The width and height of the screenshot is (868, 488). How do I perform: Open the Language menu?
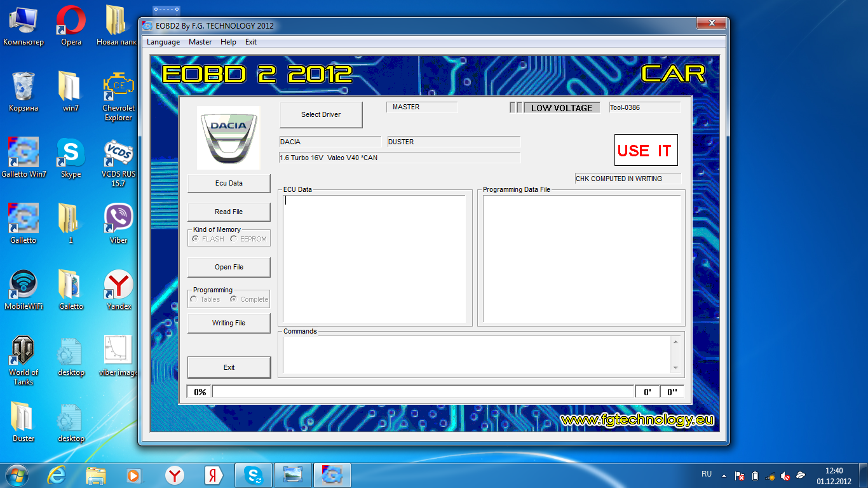click(163, 42)
